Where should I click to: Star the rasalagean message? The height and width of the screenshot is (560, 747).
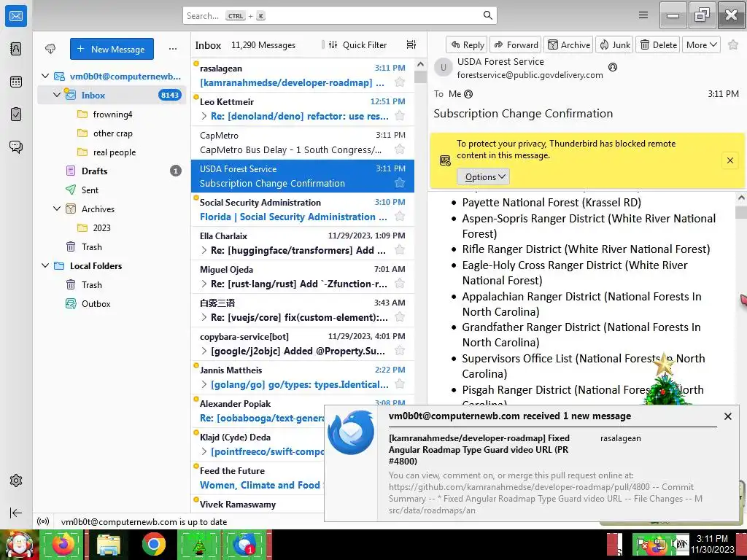(400, 82)
